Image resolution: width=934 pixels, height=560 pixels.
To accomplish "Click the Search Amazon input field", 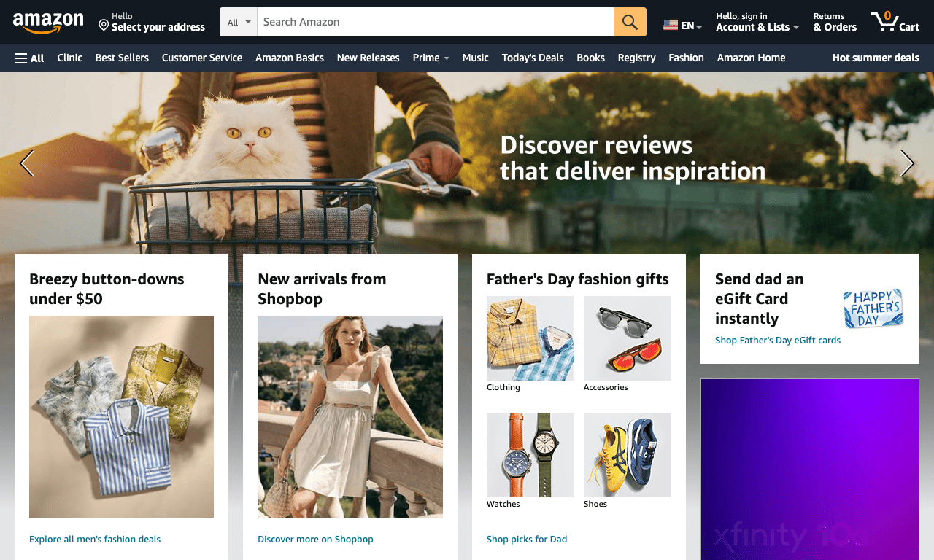I will pos(436,22).
